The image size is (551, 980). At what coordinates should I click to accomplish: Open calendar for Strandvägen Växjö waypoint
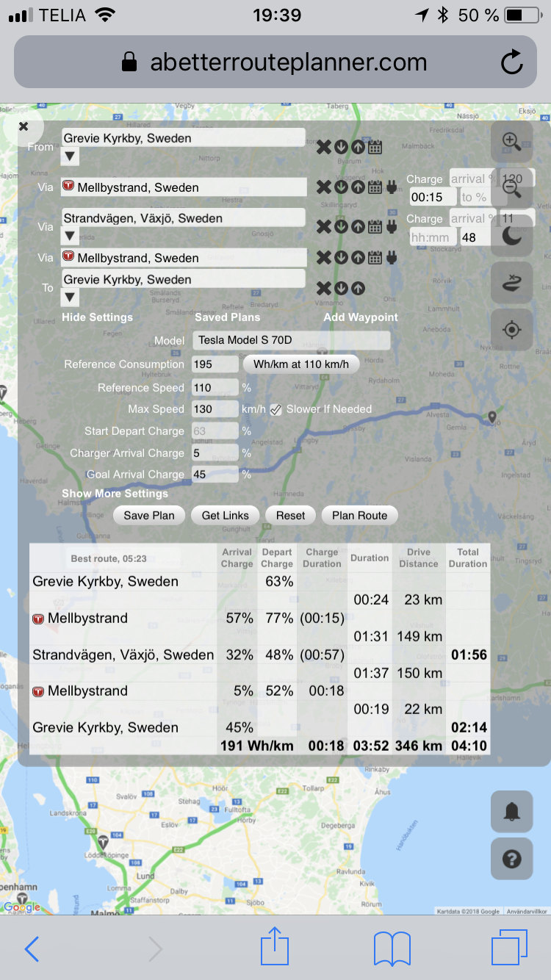pos(375,226)
